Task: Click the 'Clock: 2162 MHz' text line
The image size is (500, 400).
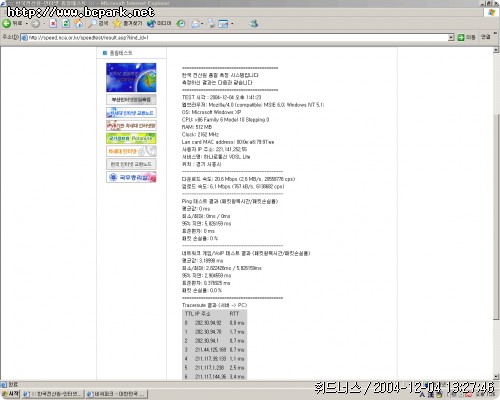Action: [x=200, y=134]
